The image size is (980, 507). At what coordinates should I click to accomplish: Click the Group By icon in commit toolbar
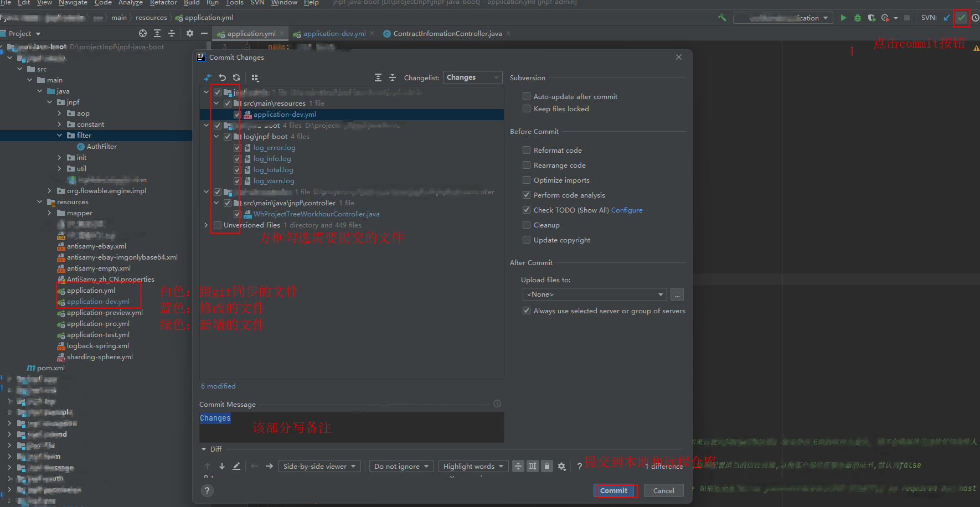pyautogui.click(x=255, y=78)
